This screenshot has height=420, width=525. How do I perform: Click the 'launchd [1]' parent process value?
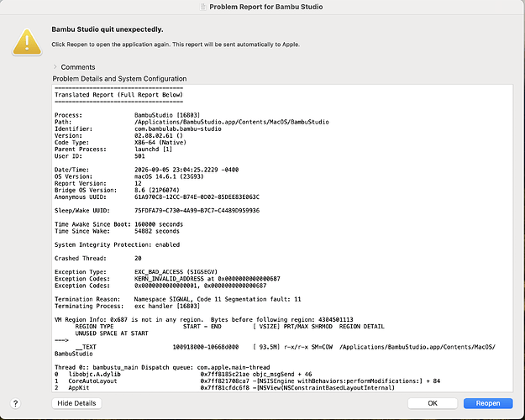click(154, 150)
